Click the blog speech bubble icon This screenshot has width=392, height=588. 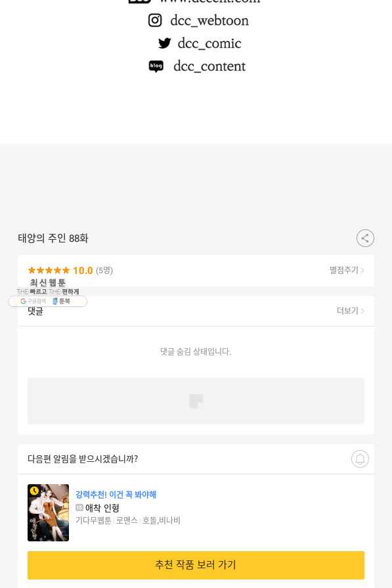(x=156, y=66)
